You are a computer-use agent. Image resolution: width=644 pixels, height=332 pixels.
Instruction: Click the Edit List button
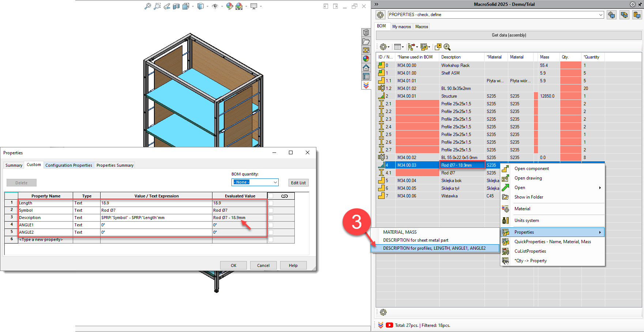(298, 183)
